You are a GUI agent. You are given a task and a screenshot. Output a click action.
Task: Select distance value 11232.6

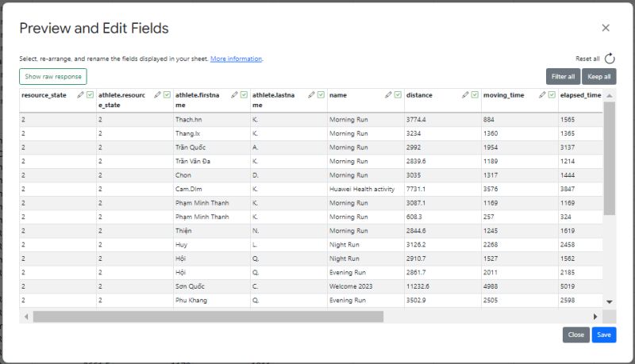(443, 286)
